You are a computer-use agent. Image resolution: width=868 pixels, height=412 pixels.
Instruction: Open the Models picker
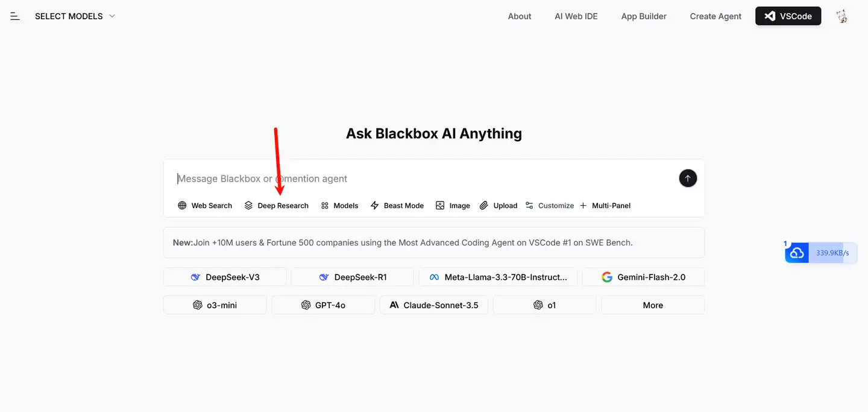click(339, 206)
